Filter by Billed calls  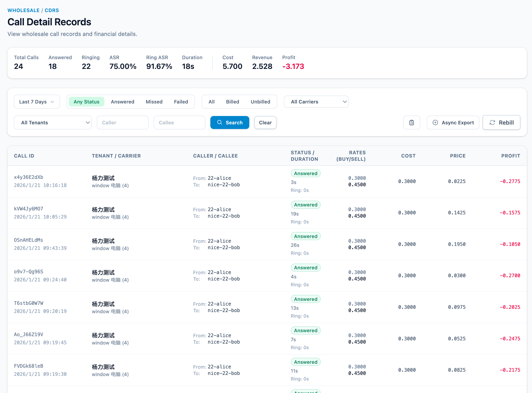pos(232,102)
